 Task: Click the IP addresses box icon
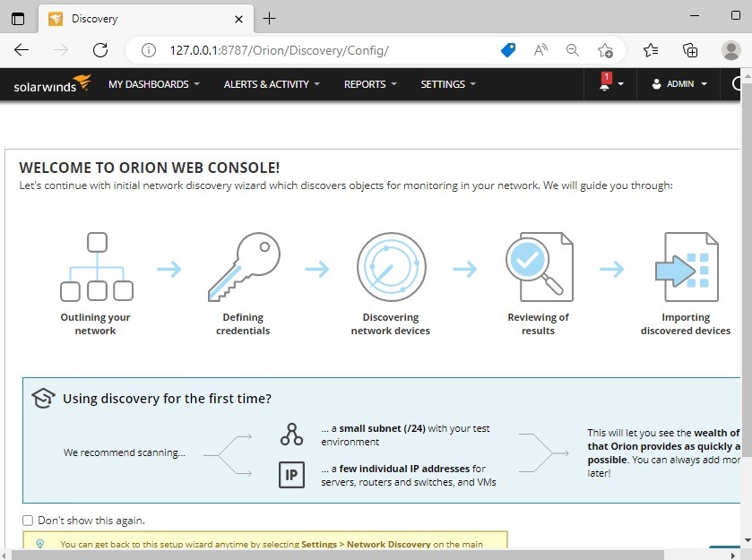291,475
